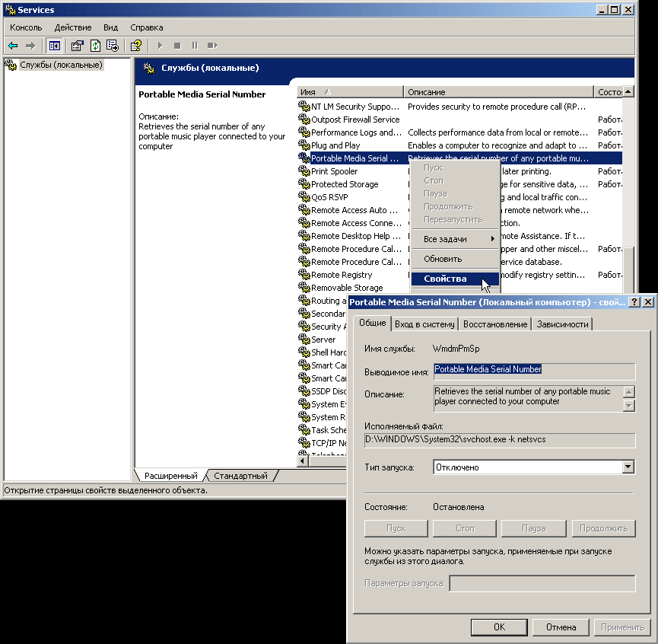Click the header gear icon beside Службы (локальные)
The image size is (658, 644).
click(148, 68)
